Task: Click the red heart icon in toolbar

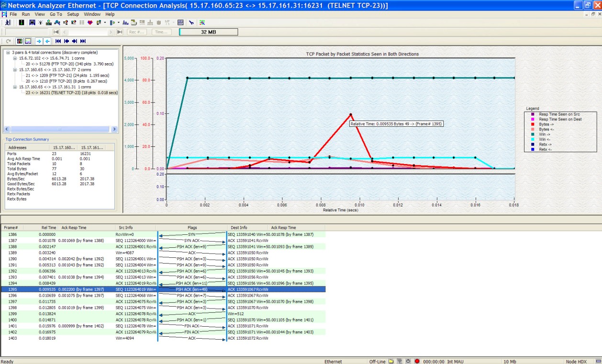Action: (90, 22)
